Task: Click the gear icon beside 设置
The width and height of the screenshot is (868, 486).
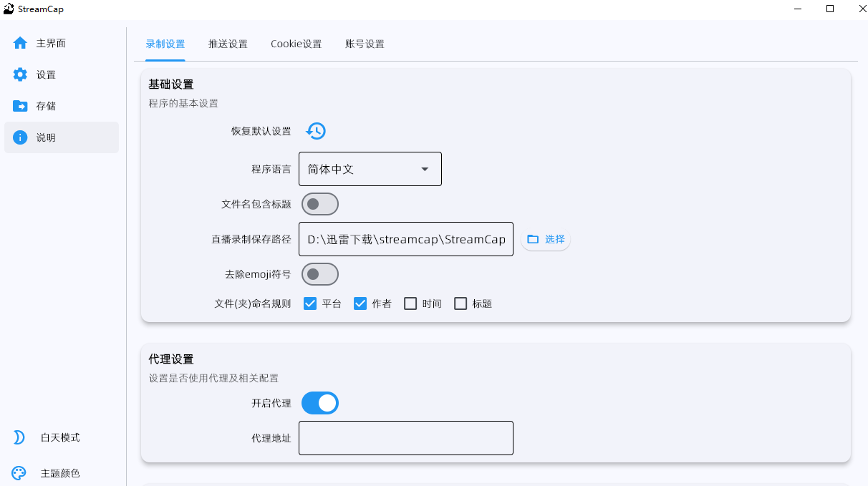Action: pyautogui.click(x=20, y=74)
